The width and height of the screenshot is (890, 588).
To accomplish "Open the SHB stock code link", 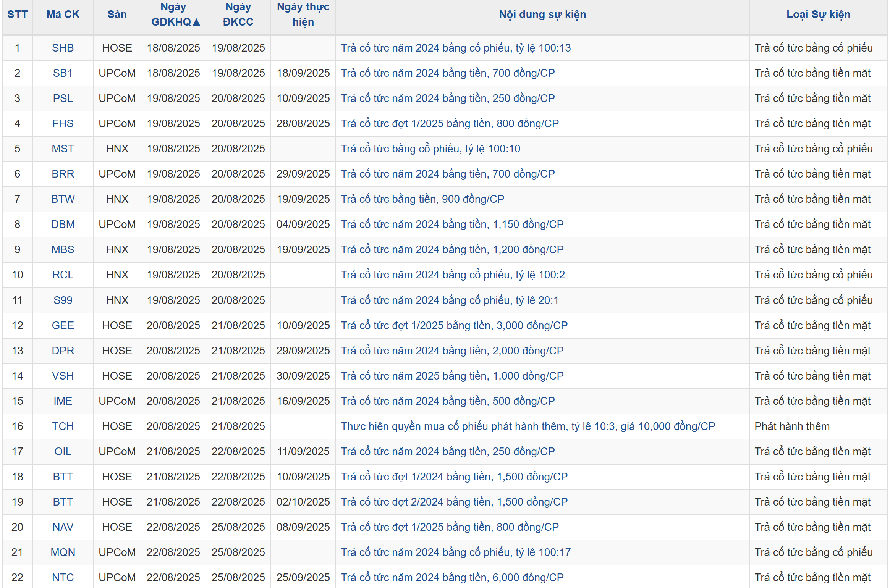I will click(x=63, y=48).
